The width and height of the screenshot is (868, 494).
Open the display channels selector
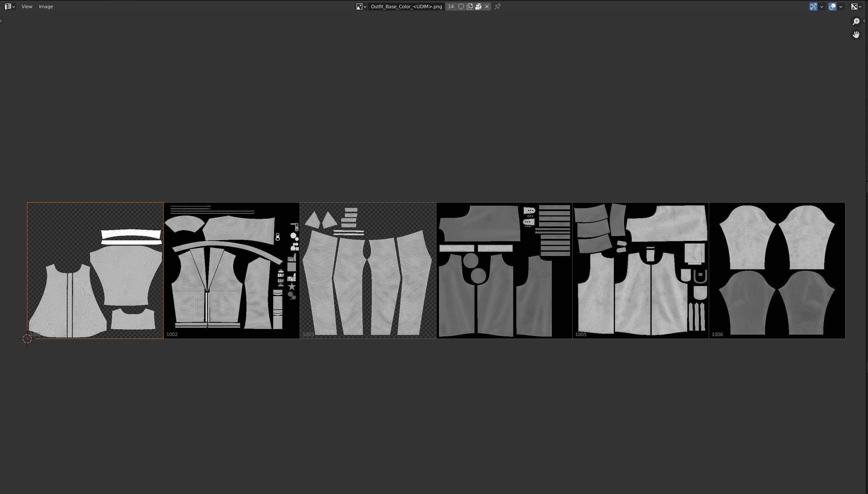pos(856,7)
